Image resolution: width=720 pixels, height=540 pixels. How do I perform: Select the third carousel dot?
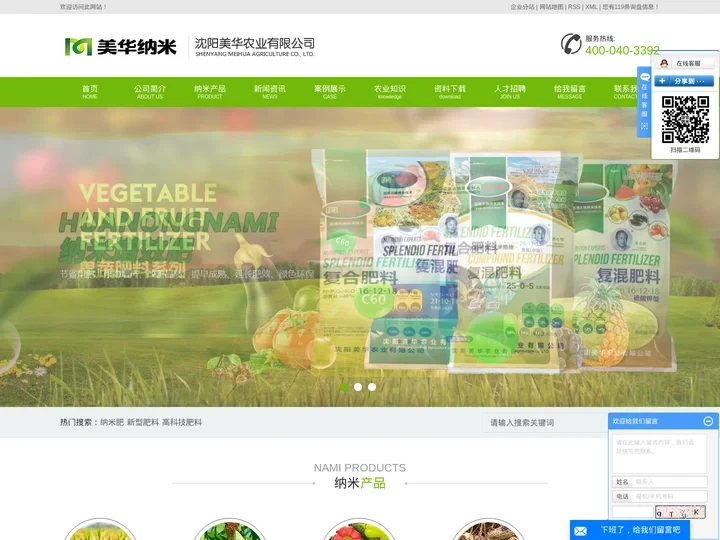pos(372,387)
